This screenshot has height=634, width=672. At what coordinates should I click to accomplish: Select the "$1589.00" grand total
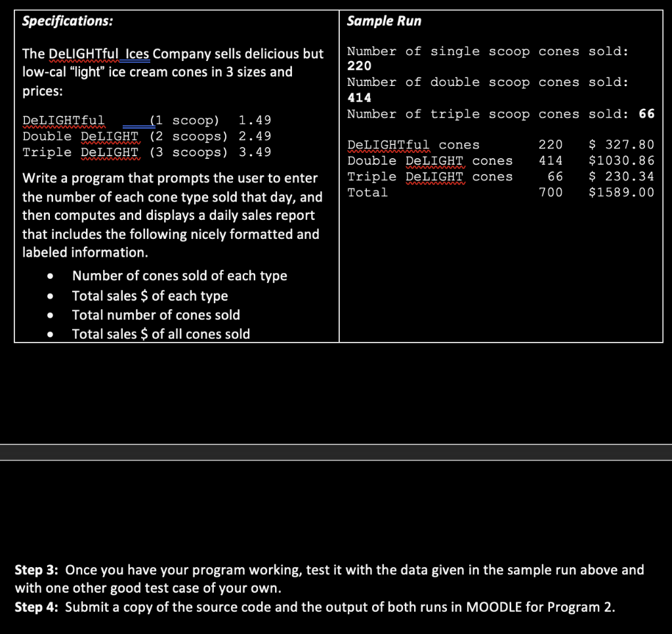(x=621, y=192)
